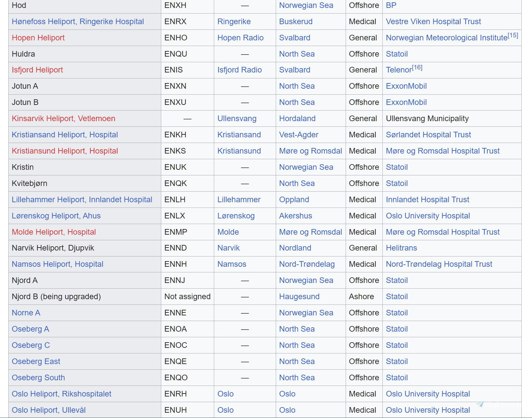Click the Nordland county link
The height and width of the screenshot is (418, 532).
[x=295, y=248]
